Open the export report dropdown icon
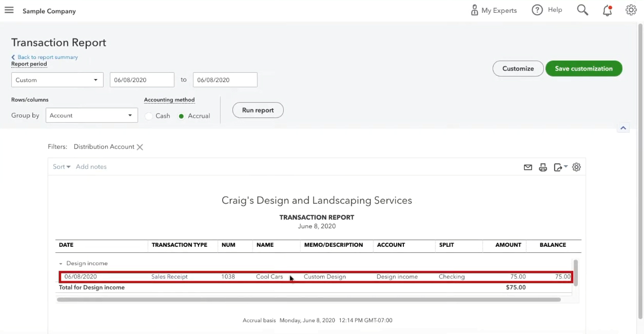 [x=560, y=167]
